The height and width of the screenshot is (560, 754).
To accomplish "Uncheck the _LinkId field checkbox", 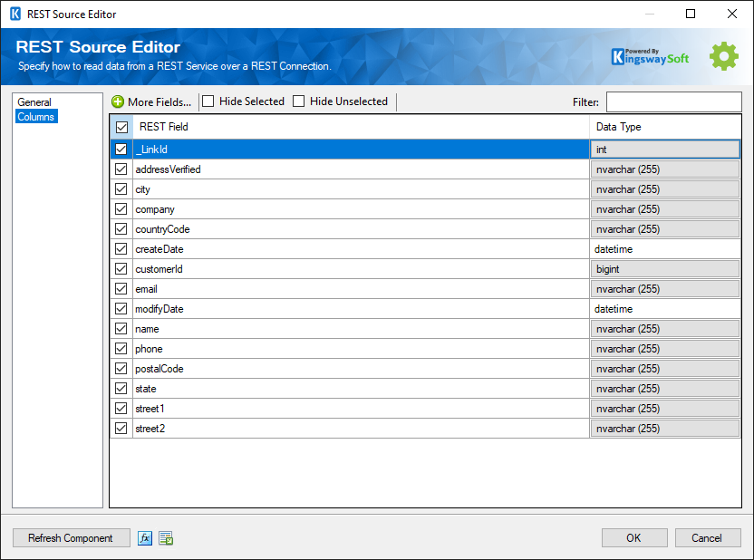I will coord(121,149).
